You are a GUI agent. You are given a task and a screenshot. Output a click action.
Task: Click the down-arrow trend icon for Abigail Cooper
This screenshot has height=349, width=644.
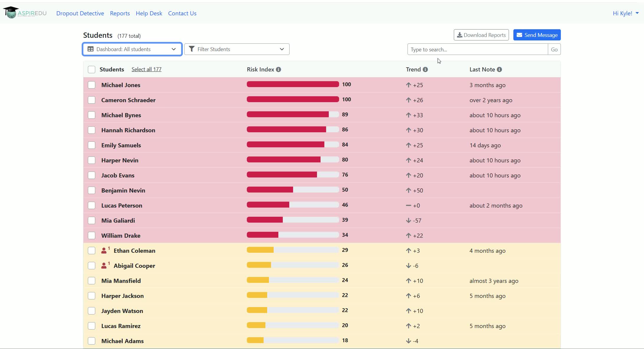click(408, 266)
